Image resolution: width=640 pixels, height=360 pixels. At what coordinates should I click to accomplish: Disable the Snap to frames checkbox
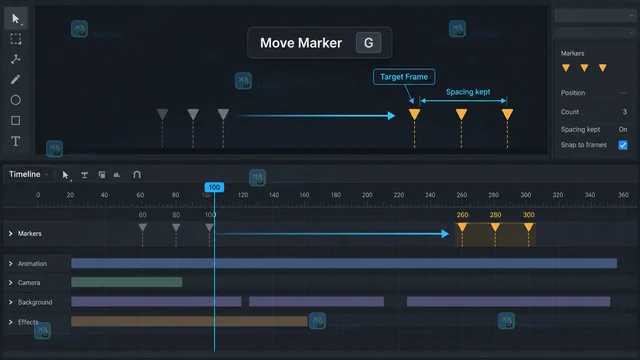(623, 145)
